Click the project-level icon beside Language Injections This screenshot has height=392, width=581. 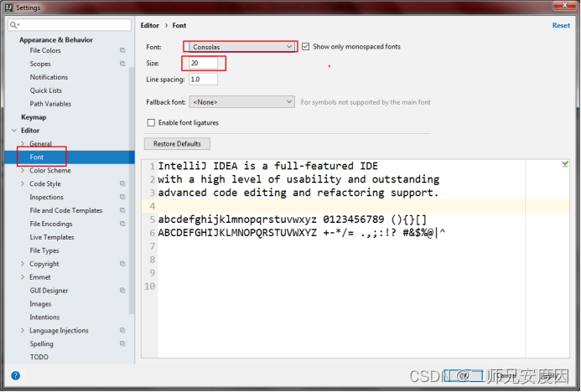[122, 330]
